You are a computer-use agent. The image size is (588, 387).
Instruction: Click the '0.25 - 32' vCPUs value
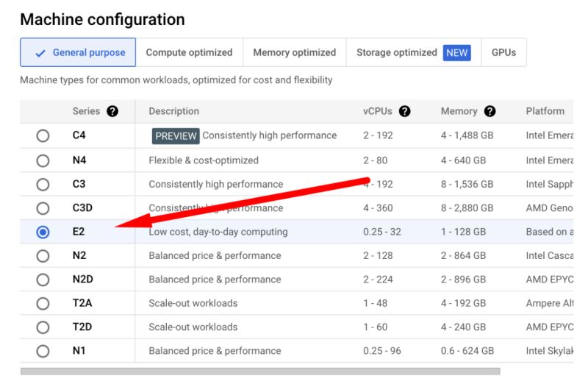click(x=382, y=232)
